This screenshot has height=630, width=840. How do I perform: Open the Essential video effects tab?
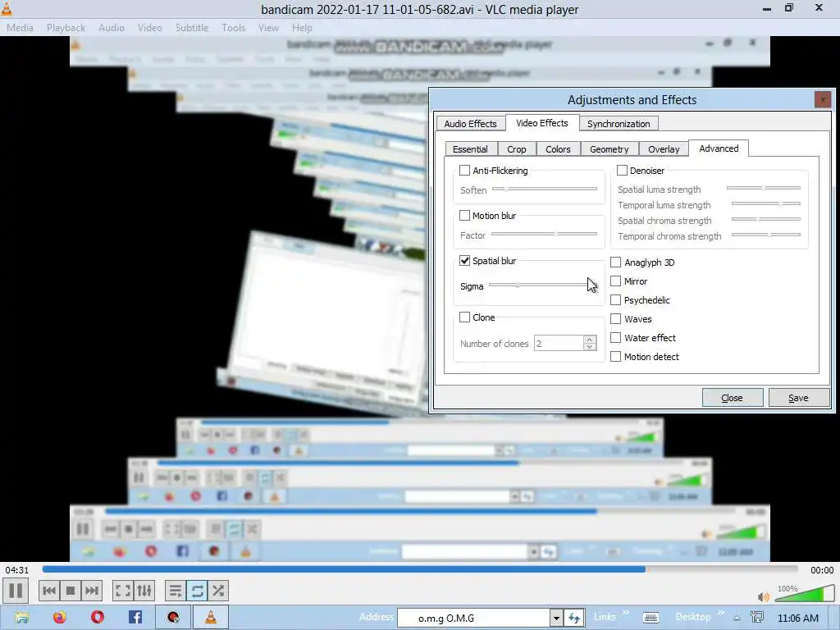[x=470, y=149]
